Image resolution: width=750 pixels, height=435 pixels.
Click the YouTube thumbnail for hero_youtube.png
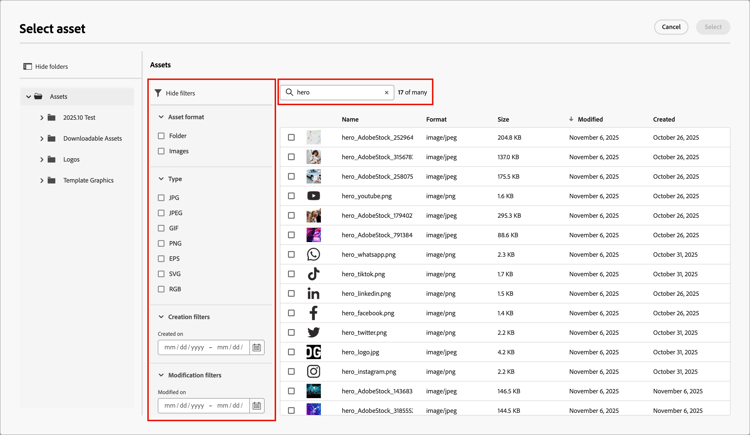coord(314,196)
